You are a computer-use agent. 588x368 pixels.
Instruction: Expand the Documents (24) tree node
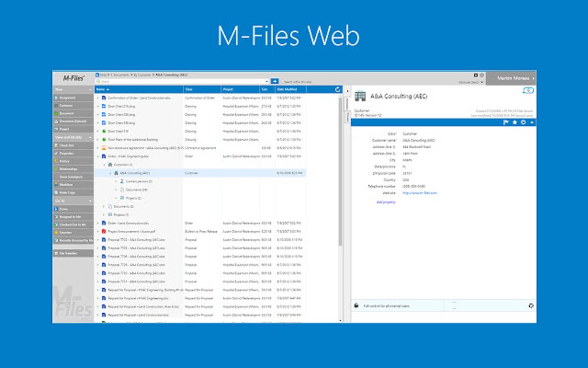tap(115, 189)
